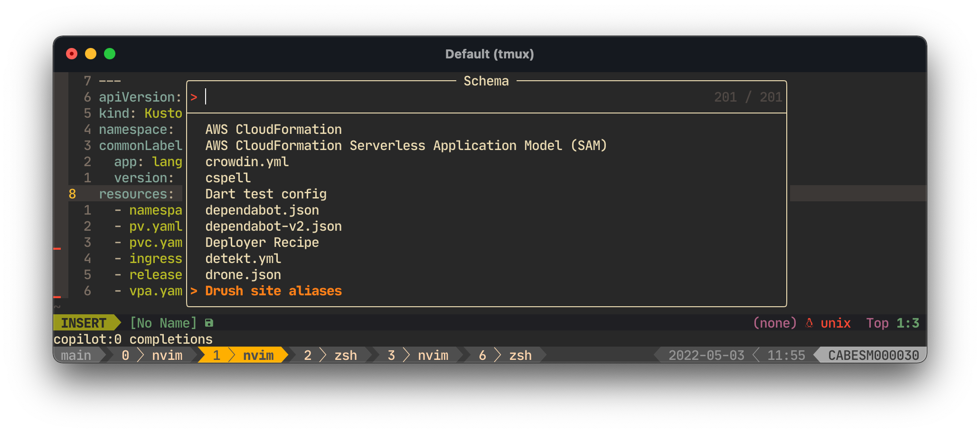
Task: Pick detekt.yml schema
Action: click(243, 258)
